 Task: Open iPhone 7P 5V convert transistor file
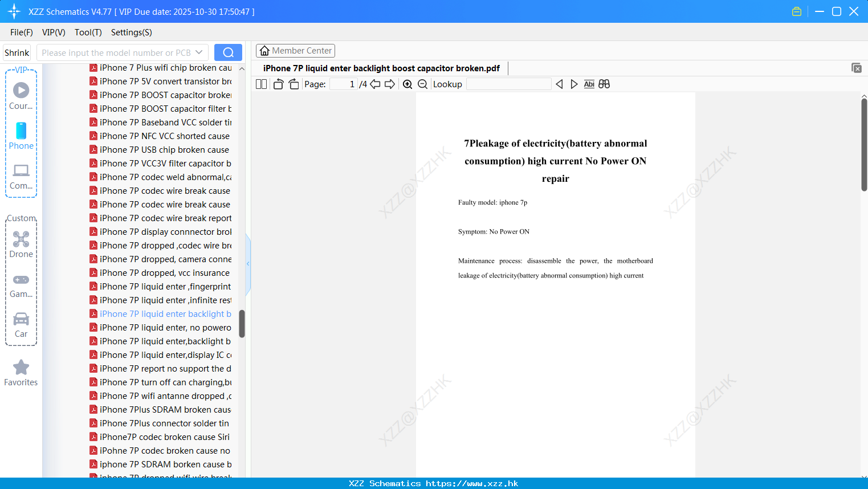[x=161, y=81]
